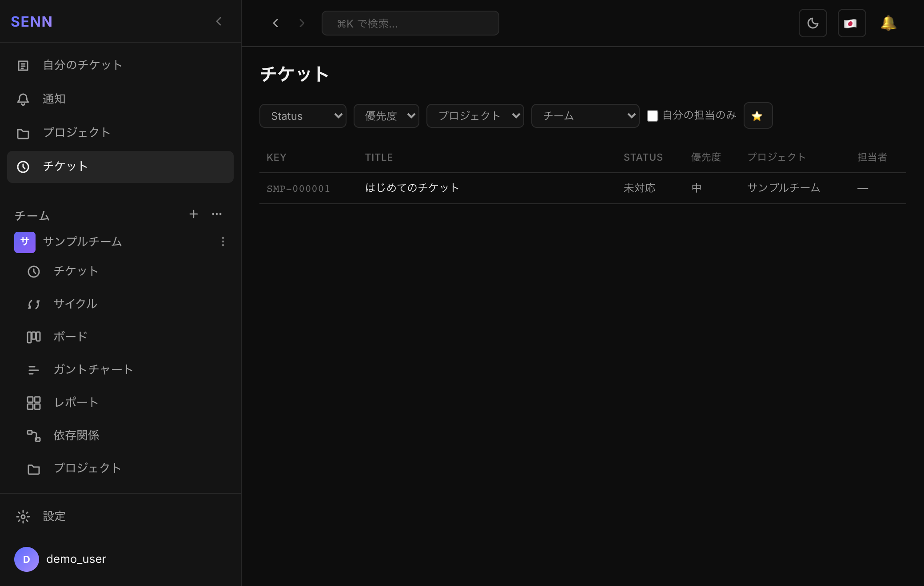Click the サンプルチーム project cell in the table
Screen dimensions: 924x586
[784, 188]
